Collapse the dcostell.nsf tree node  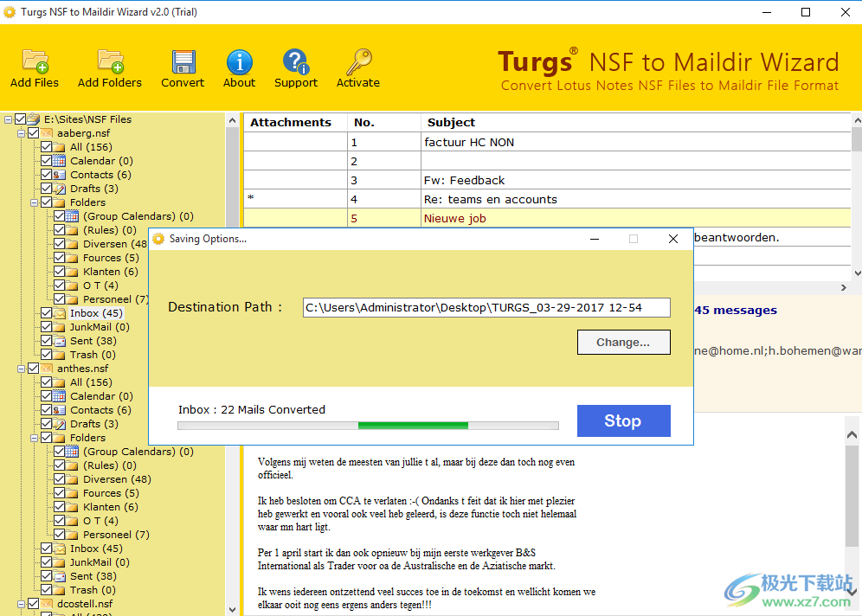pos(21,604)
